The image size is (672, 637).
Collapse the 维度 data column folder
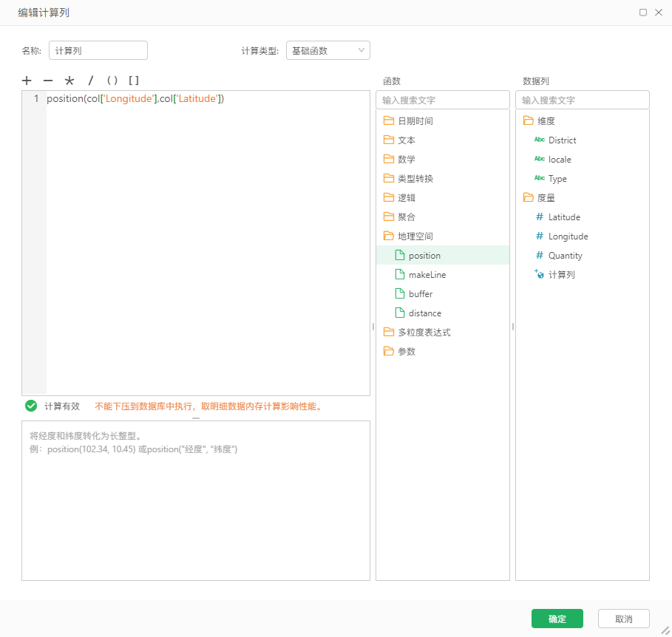click(x=583, y=120)
